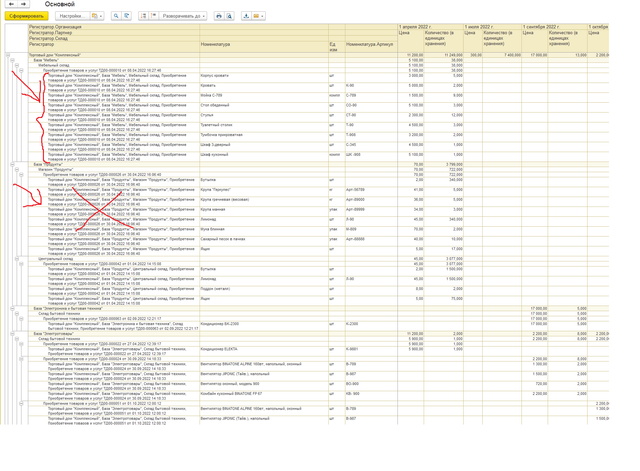Viewport: 640px width, 471px height.
Task: Select the Шкаф 3-дверный item cell
Action: pos(264,147)
